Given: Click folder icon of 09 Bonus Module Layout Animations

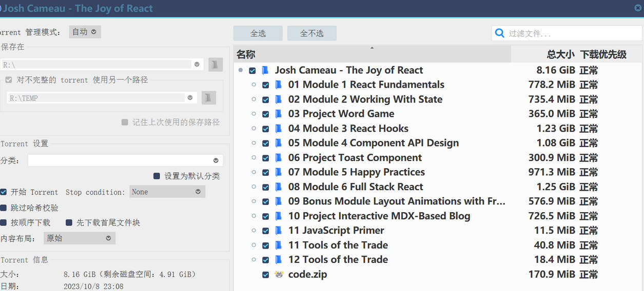Looking at the screenshot, I should [278, 201].
